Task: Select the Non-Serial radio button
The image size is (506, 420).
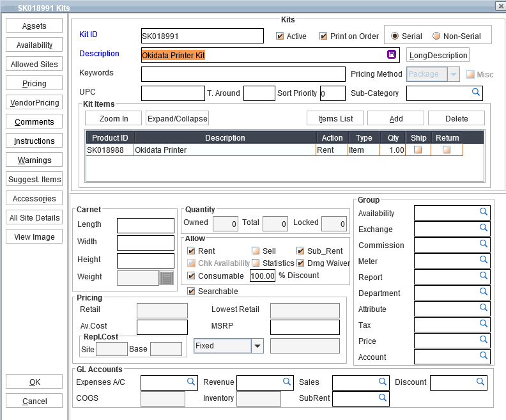Action: coord(436,36)
